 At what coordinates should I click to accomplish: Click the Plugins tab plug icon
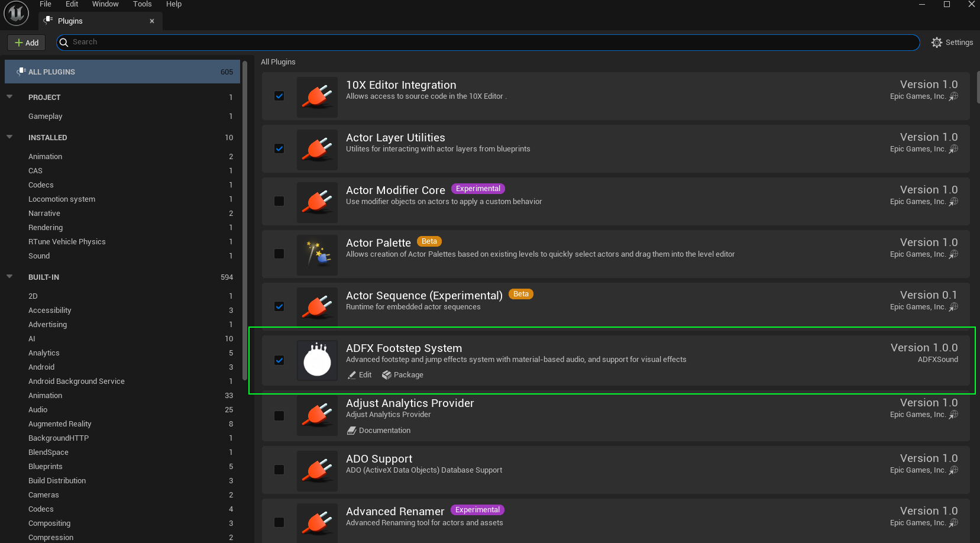48,21
